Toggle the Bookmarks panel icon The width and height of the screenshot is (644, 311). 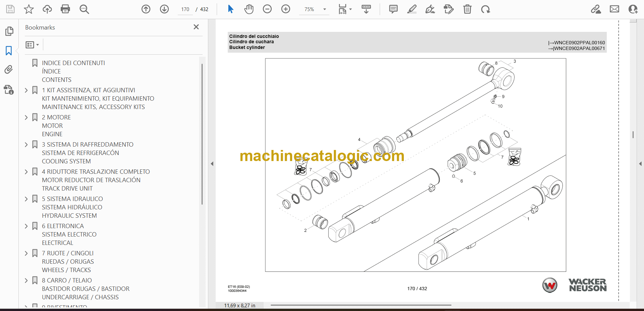(9, 51)
